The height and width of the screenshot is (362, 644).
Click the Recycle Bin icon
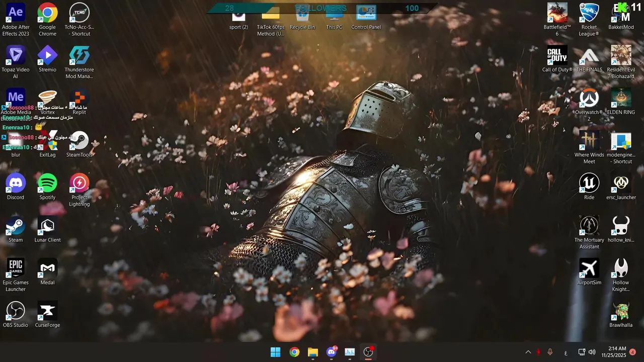302,18
